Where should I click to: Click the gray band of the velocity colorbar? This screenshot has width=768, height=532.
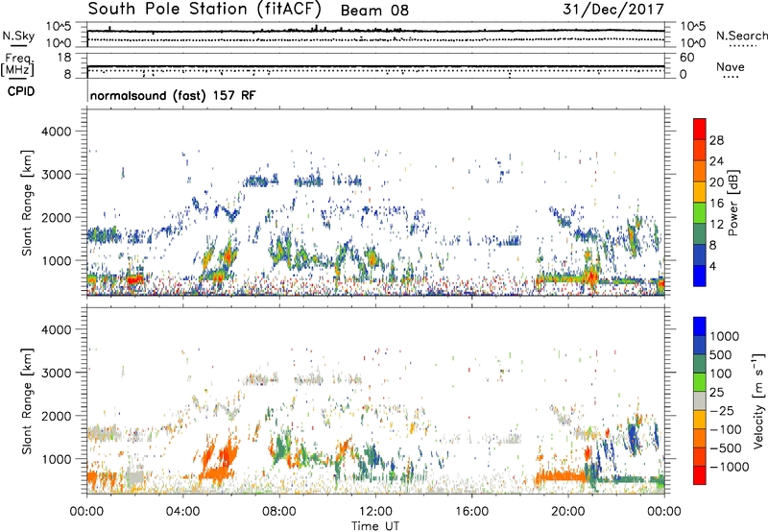coord(700,400)
